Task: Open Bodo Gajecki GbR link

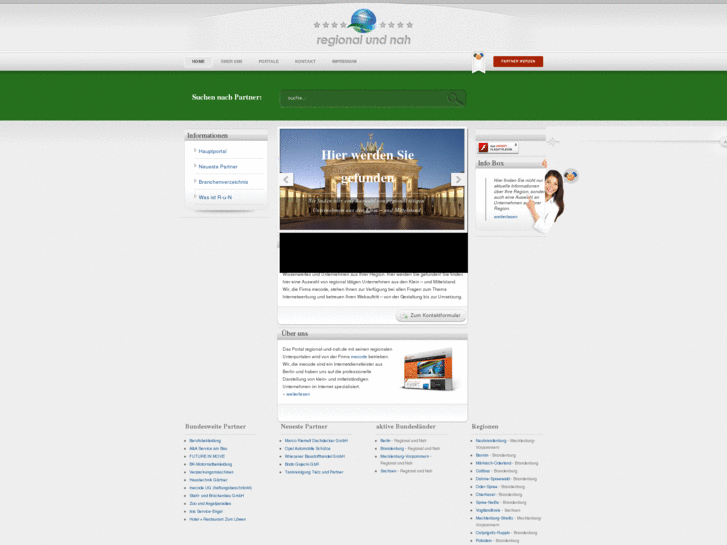Action: 302,464
